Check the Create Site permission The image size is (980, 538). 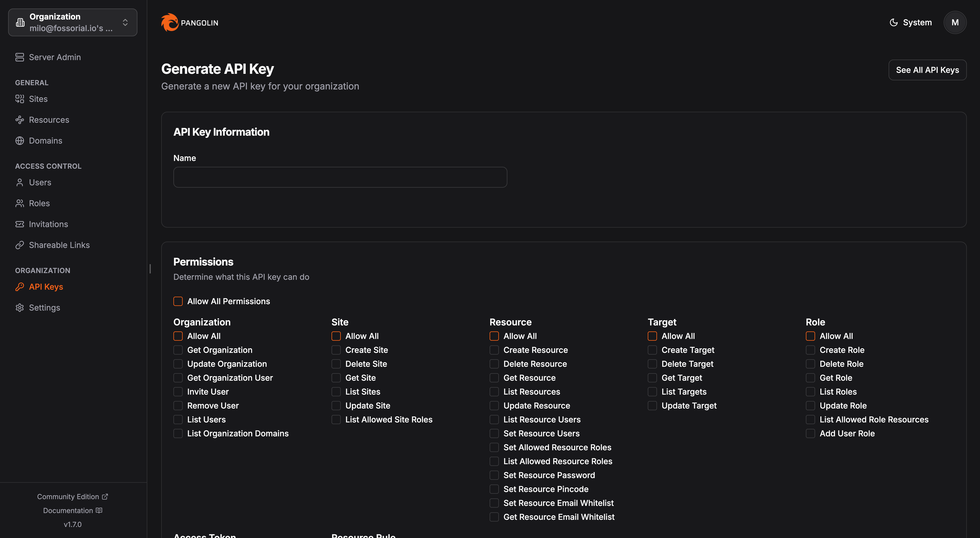(x=336, y=350)
